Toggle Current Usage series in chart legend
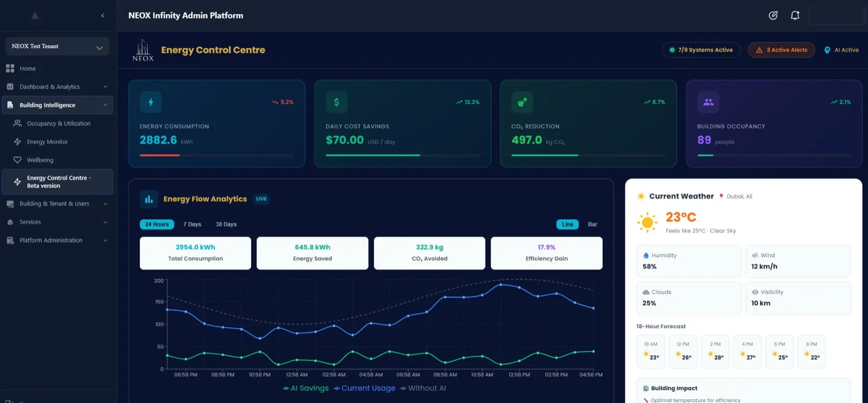This screenshot has height=403, width=868. [x=365, y=388]
